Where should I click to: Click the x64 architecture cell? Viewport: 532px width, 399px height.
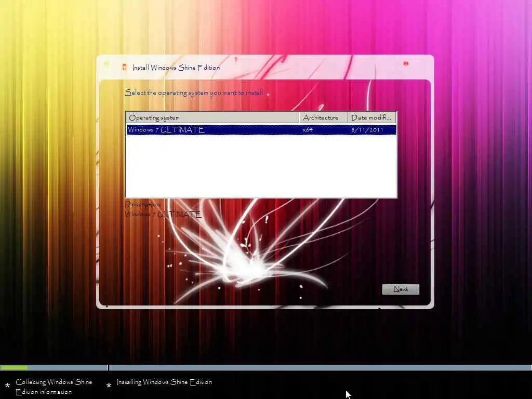[308, 129]
